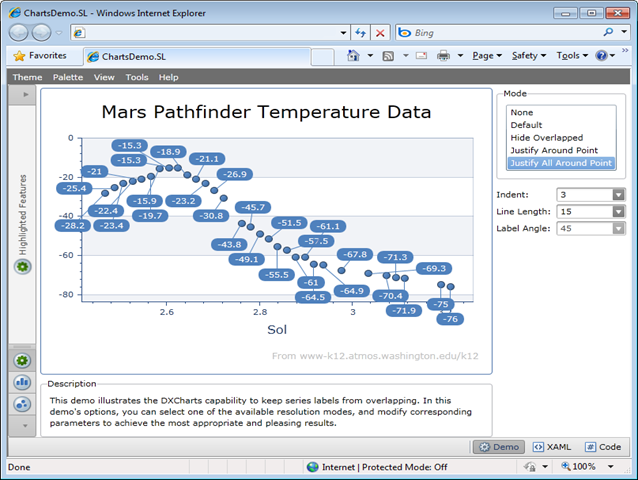Click the bubble chart sidebar icon
The width and height of the screenshot is (638, 480).
22,404
